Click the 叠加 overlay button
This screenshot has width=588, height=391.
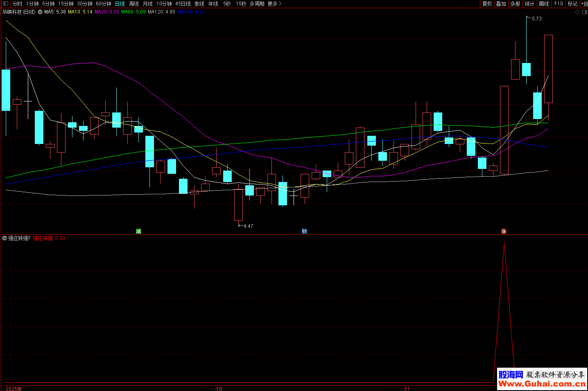pos(501,4)
